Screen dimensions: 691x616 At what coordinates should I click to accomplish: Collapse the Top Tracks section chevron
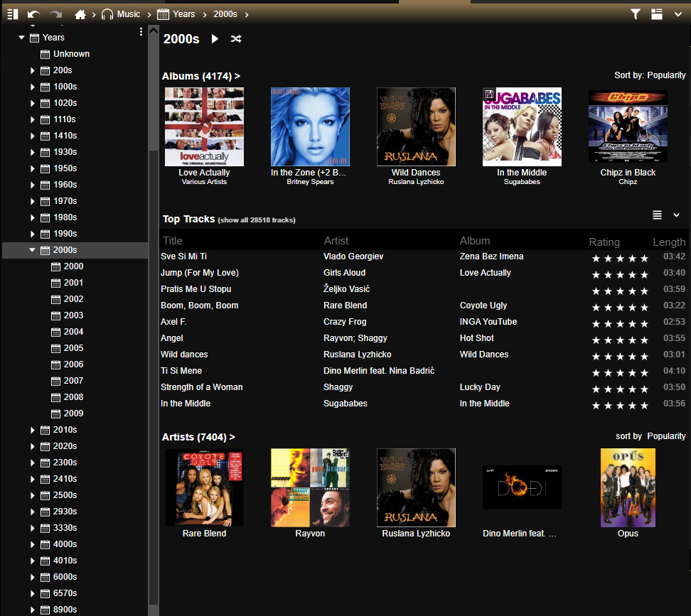(x=676, y=215)
